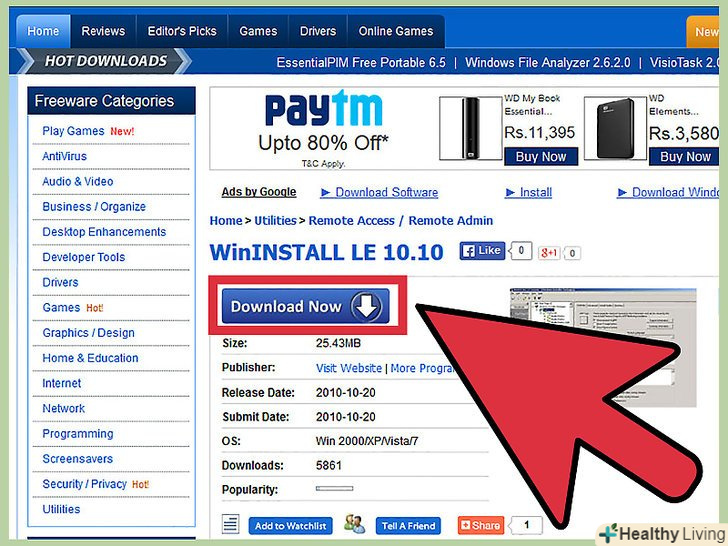Click the popularity rating bar
Viewport: 728px width, 546px height.
(x=334, y=488)
